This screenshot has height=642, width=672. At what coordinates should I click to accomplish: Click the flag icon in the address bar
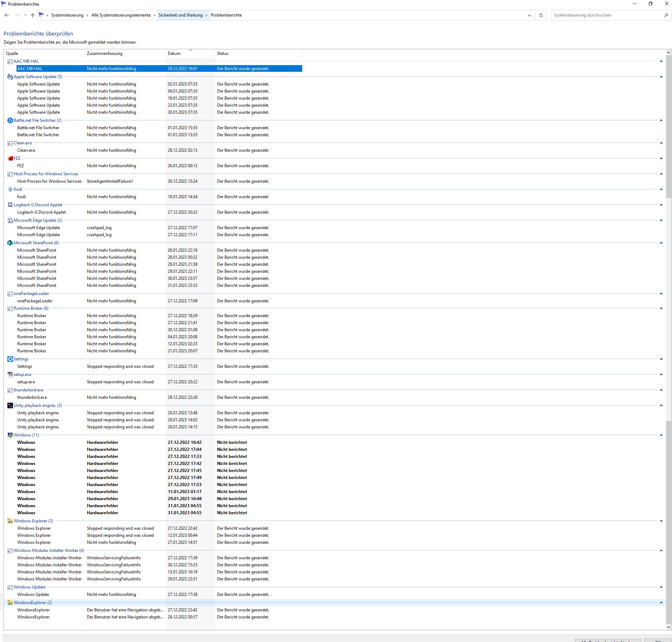[42, 15]
